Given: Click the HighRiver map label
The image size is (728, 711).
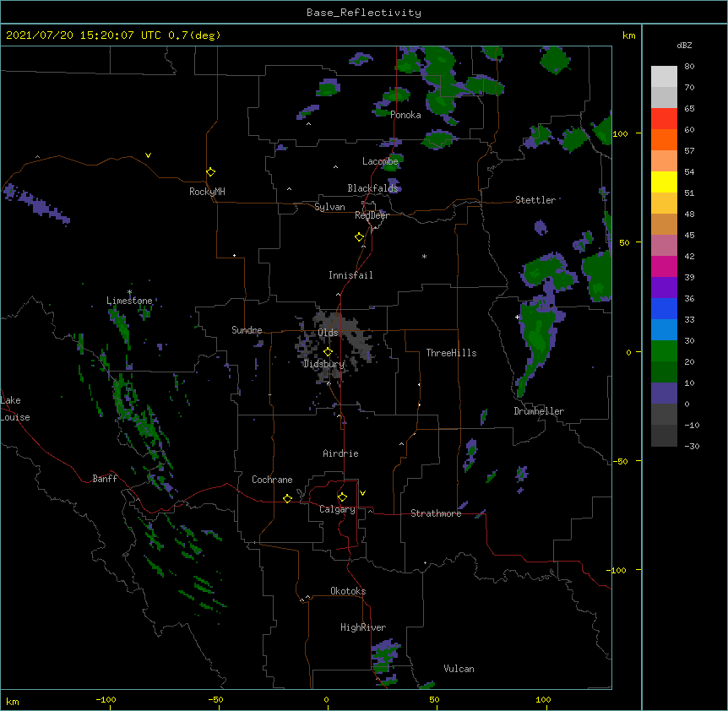Looking at the screenshot, I should point(363,627).
